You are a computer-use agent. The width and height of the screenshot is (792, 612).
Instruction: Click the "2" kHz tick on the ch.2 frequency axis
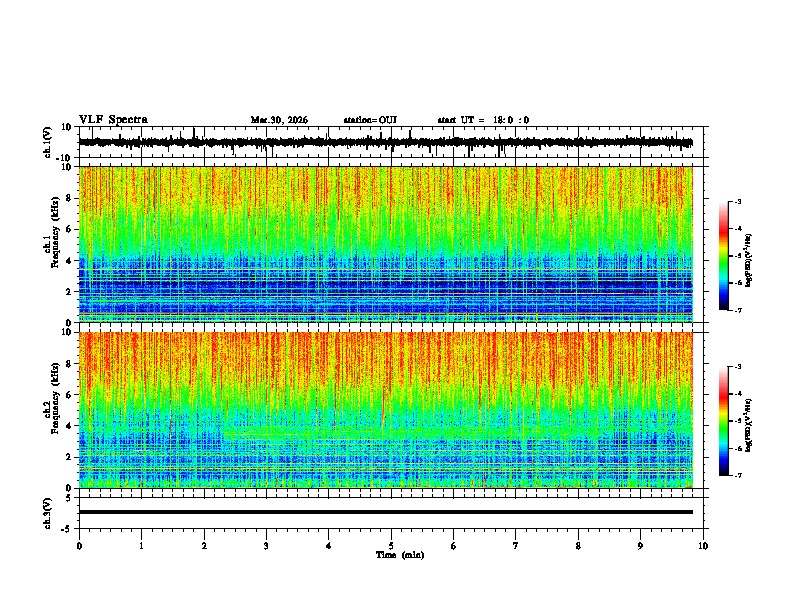[x=69, y=457]
